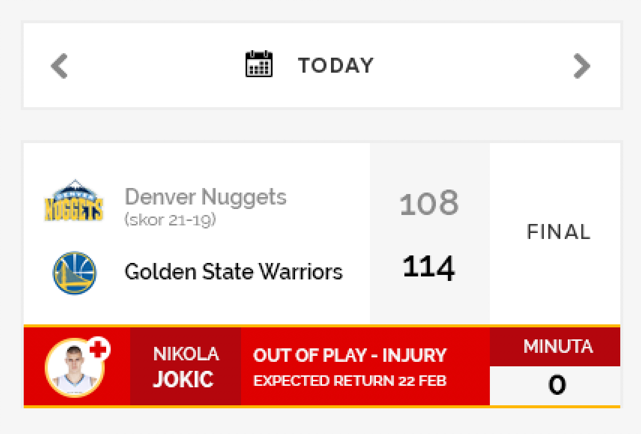Go to next day with right chevron

582,66
